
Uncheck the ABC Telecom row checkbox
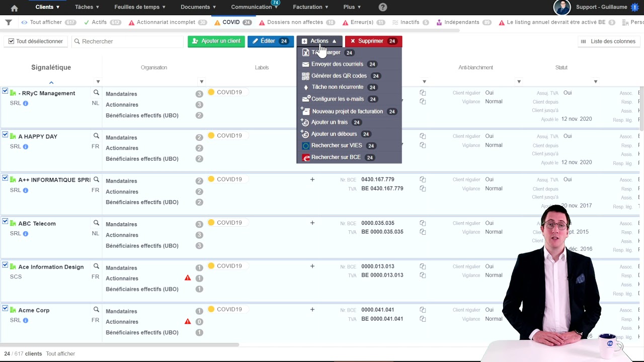coord(5,222)
